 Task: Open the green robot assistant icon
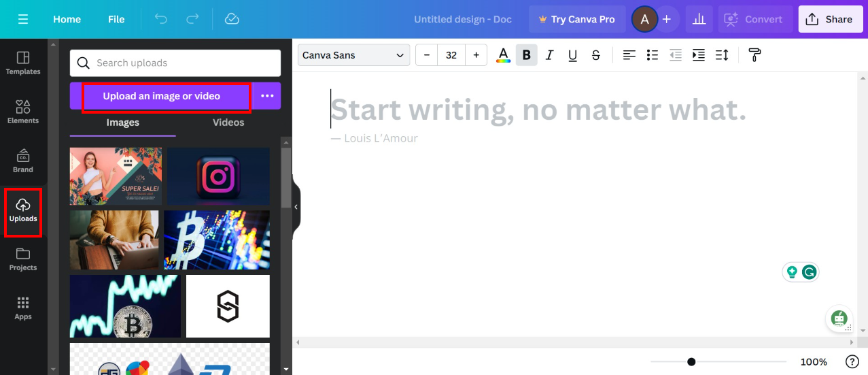tap(839, 318)
